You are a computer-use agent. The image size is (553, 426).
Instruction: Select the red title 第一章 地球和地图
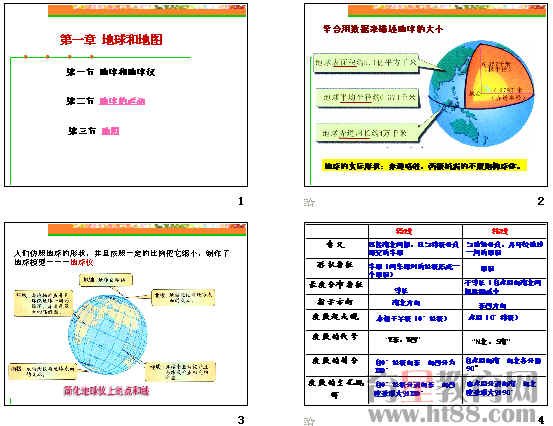[x=111, y=39]
